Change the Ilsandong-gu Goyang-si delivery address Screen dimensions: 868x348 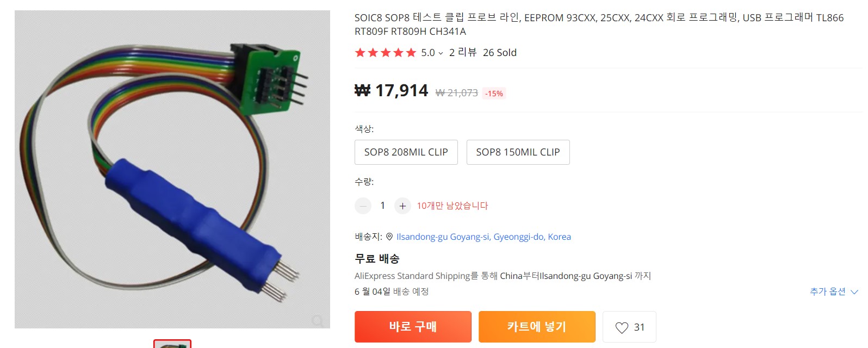483,237
